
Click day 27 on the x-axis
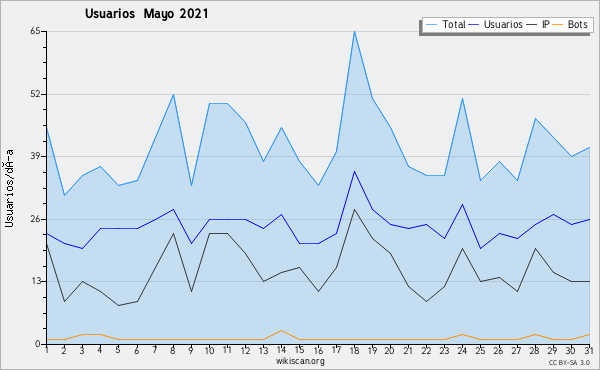[517, 350]
